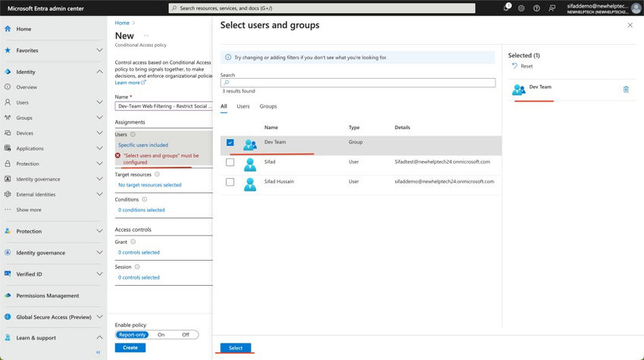644x360 pixels.
Task: Click the policy Name input field
Action: tap(164, 106)
